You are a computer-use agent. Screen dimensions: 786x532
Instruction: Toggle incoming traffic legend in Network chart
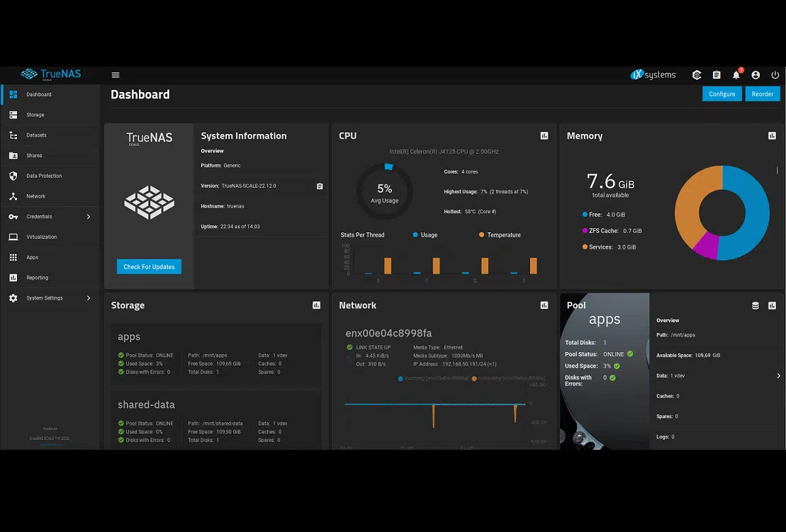pos(434,378)
